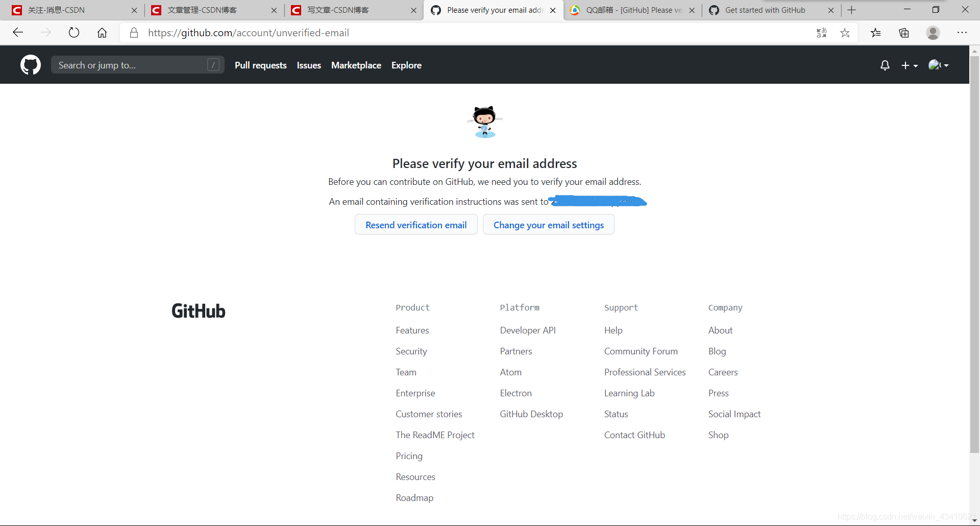
Task: Open Issues in header
Action: (x=309, y=65)
